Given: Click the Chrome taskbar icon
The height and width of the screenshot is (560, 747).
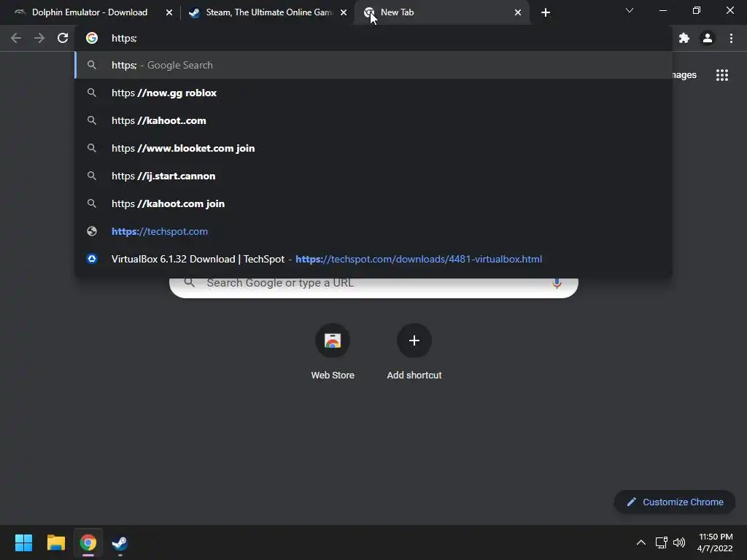Looking at the screenshot, I should tap(88, 542).
